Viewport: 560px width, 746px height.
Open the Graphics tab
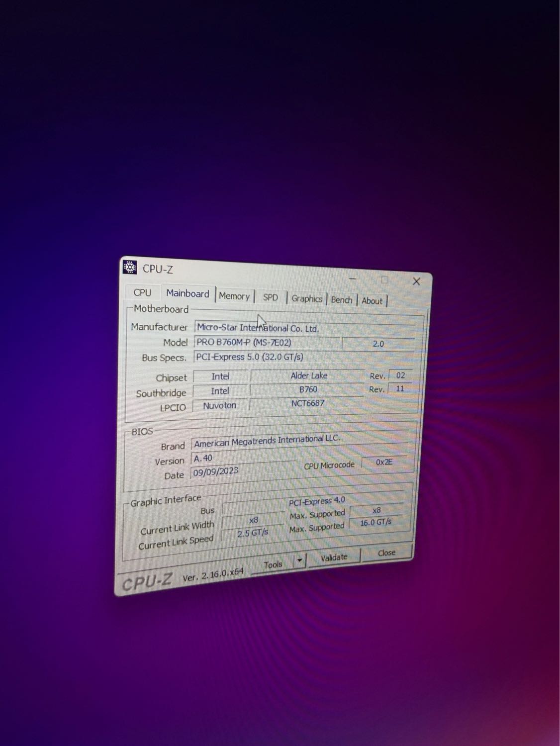pyautogui.click(x=307, y=298)
